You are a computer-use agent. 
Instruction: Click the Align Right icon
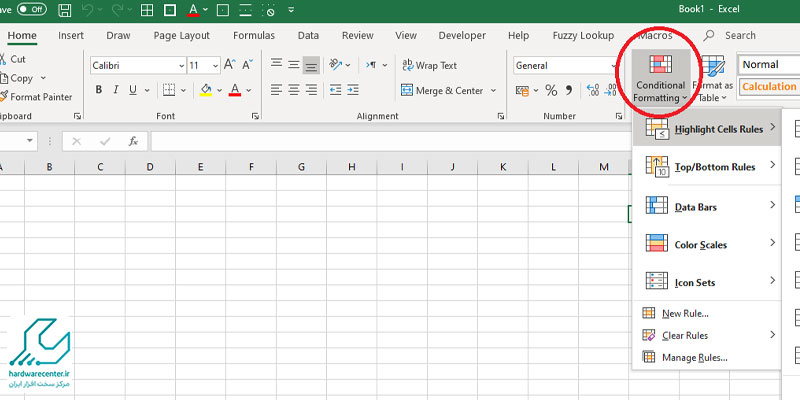pyautogui.click(x=311, y=90)
